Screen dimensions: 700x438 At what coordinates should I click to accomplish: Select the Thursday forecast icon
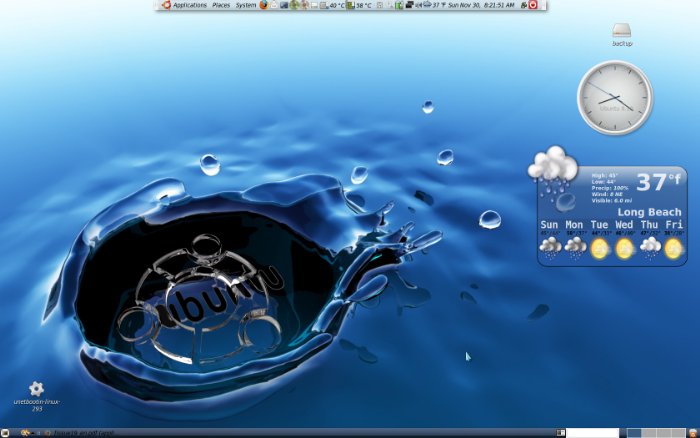tap(649, 247)
